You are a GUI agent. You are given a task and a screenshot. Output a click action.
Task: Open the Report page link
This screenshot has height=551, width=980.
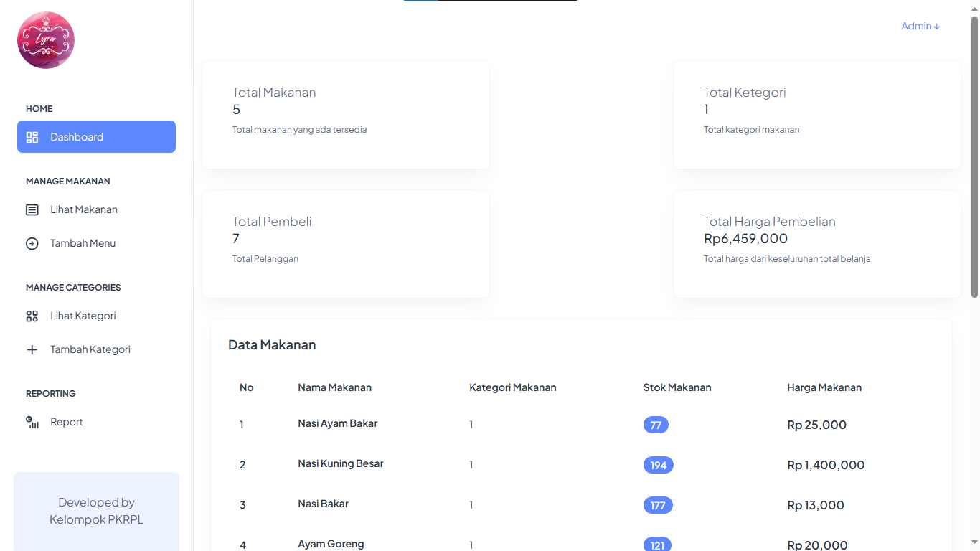[x=67, y=423]
